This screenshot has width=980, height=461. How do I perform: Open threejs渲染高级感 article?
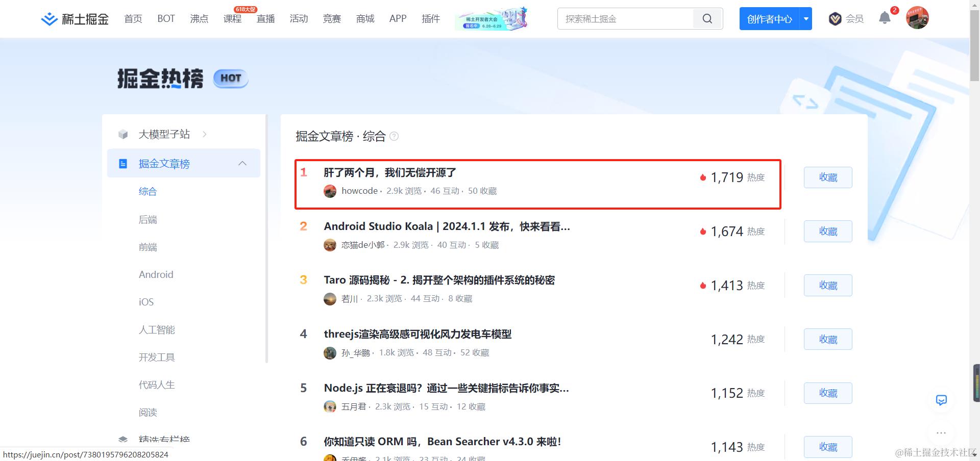click(x=418, y=334)
